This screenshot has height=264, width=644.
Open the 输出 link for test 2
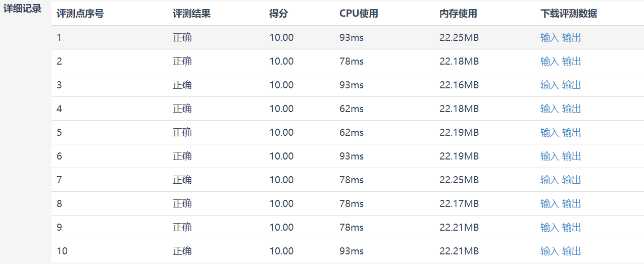pos(572,62)
